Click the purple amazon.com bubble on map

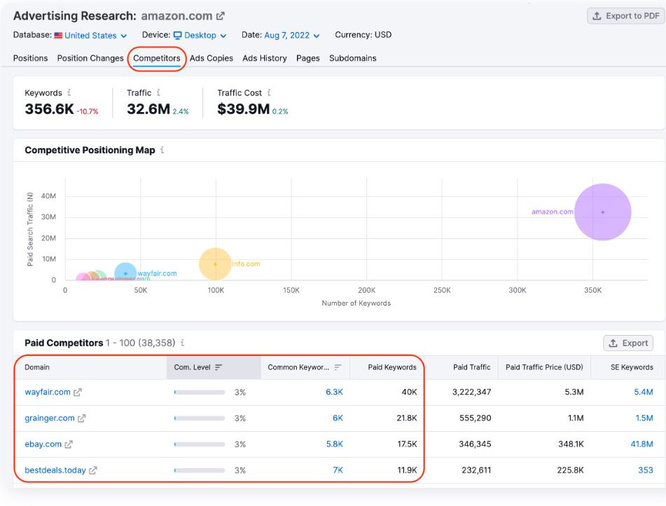pos(602,212)
